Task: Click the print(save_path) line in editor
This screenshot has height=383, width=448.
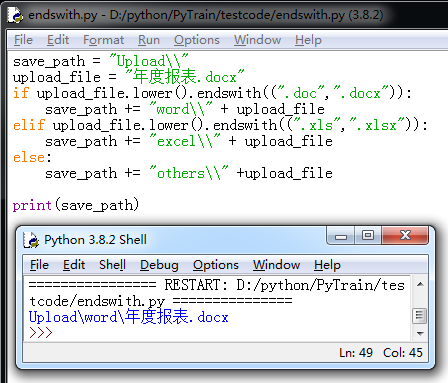Action: [76, 205]
